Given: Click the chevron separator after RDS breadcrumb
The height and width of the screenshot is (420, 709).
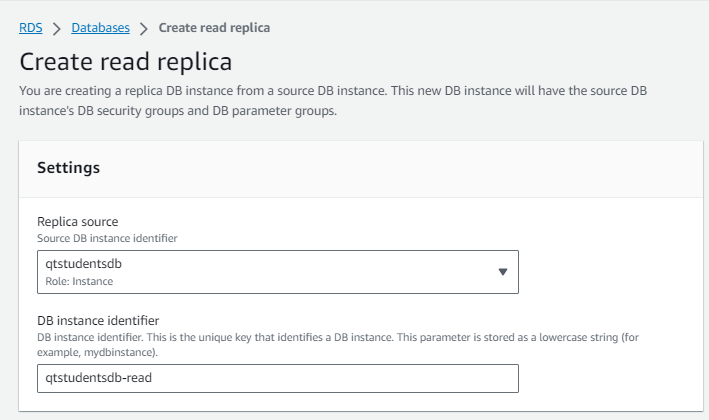Looking at the screenshot, I should (57, 29).
